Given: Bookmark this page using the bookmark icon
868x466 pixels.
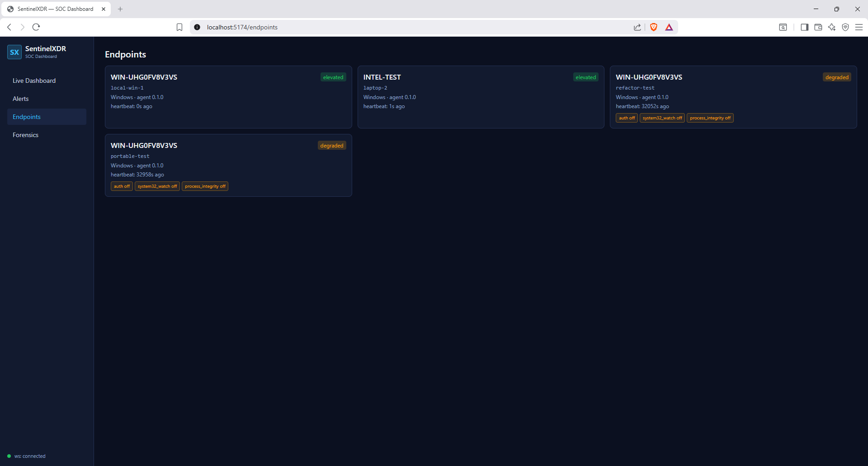Looking at the screenshot, I should click(179, 27).
